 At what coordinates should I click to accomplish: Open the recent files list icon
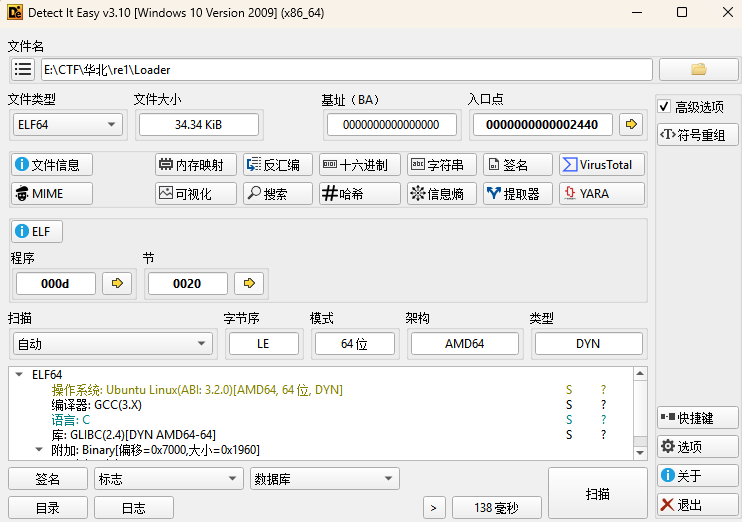pyautogui.click(x=23, y=70)
